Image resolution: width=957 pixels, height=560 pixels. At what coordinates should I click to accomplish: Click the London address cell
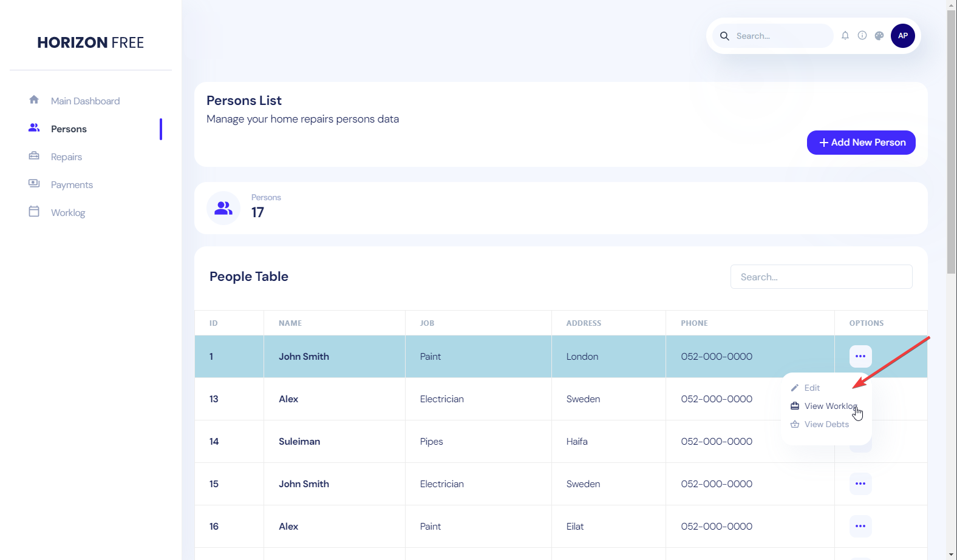point(582,357)
